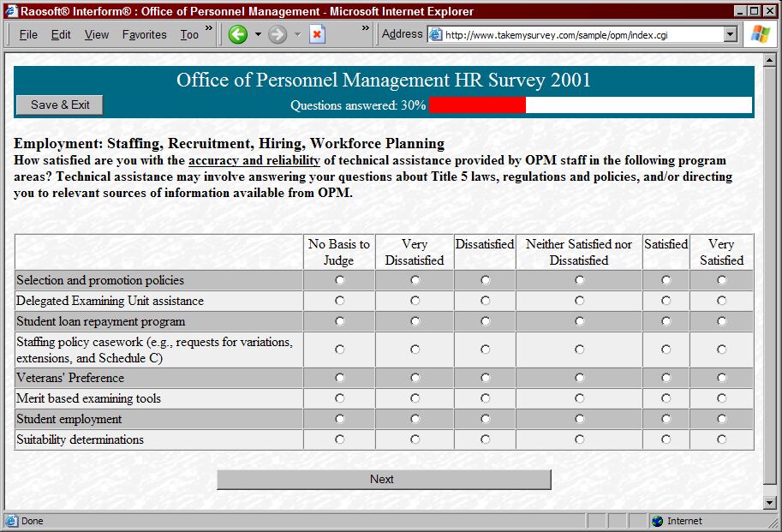Select Dissatisfied for Delegated Examining Unit assistance
782x532 pixels.
coord(486,301)
